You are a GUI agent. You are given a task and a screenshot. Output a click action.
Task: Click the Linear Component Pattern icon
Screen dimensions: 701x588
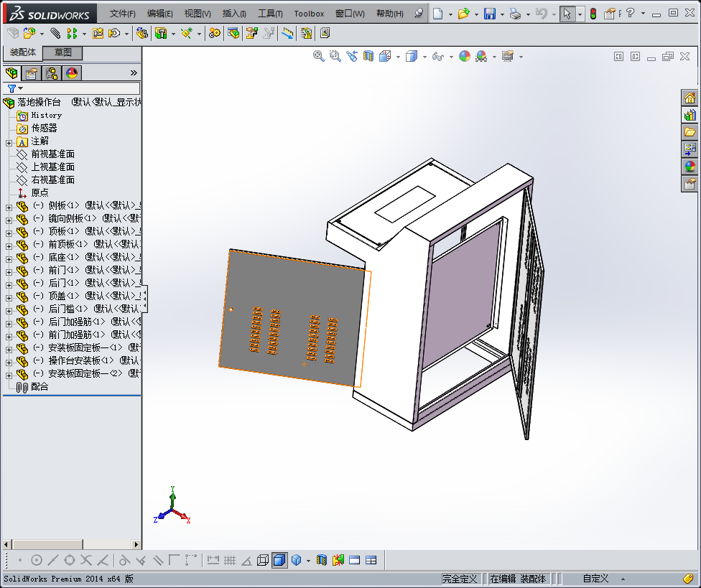[x=72, y=33]
